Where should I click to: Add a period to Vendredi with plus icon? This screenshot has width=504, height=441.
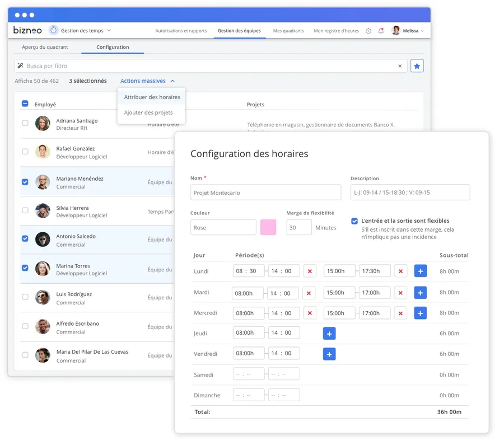(329, 354)
